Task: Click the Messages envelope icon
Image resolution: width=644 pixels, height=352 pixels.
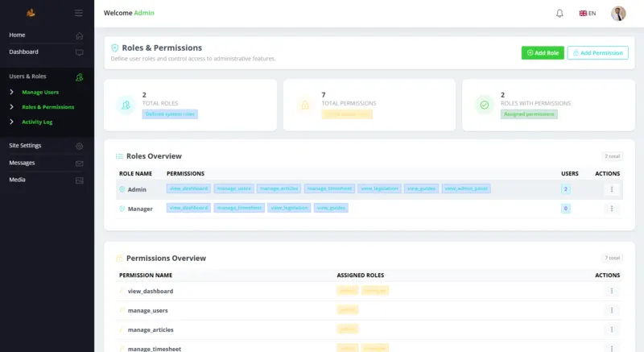Action: click(x=79, y=164)
